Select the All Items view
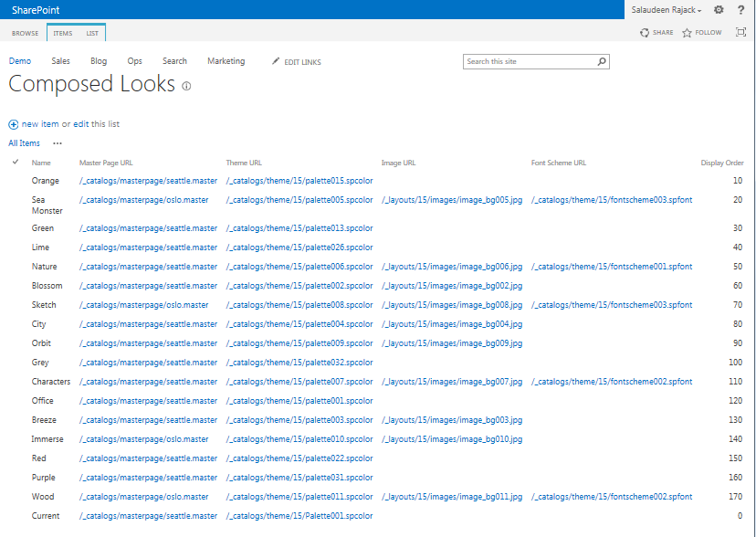 point(24,143)
